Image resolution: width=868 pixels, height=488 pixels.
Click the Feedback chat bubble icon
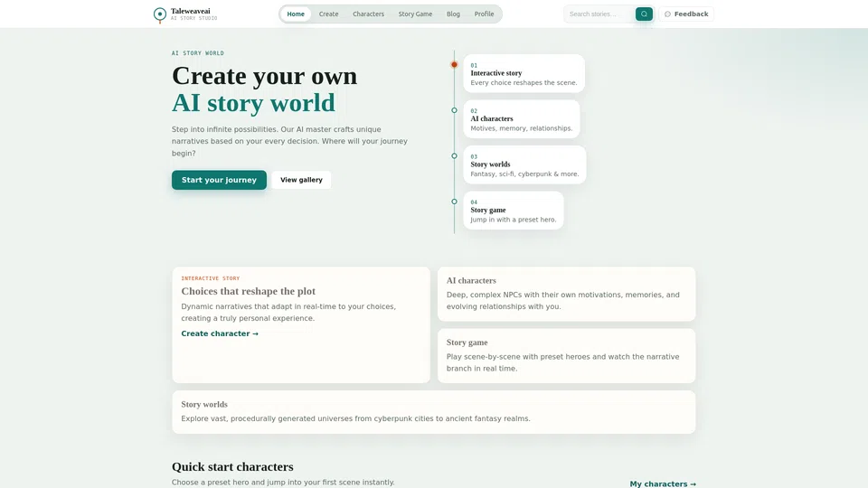[x=667, y=14]
